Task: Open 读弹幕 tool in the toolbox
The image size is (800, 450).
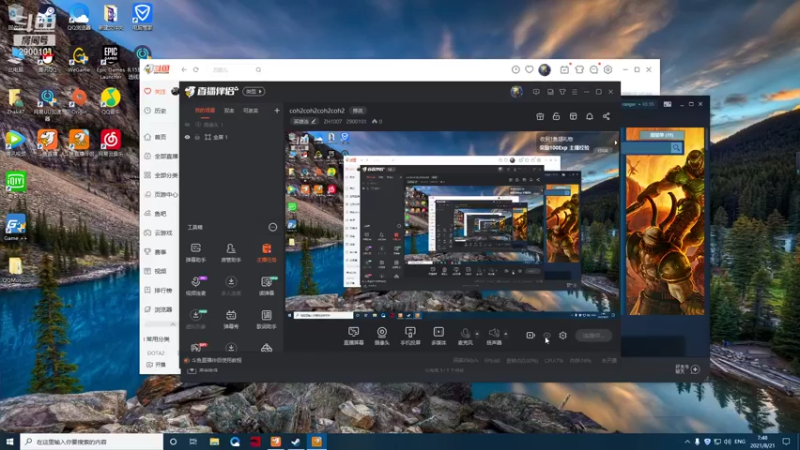Action: [266, 286]
